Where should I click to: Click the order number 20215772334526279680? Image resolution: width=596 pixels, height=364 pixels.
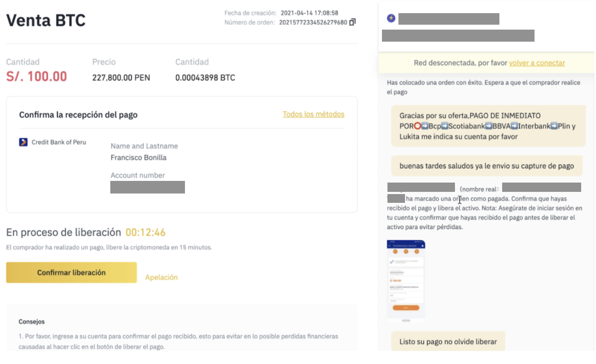313,22
